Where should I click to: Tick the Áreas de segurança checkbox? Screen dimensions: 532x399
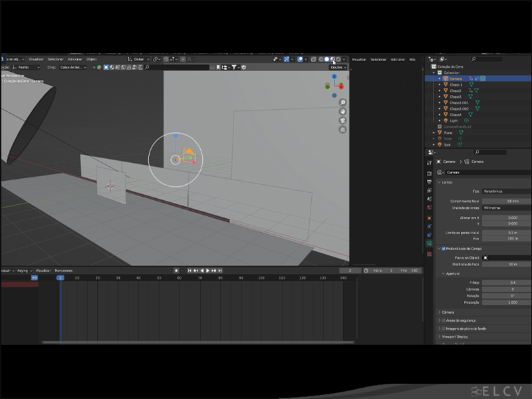pyautogui.click(x=444, y=320)
